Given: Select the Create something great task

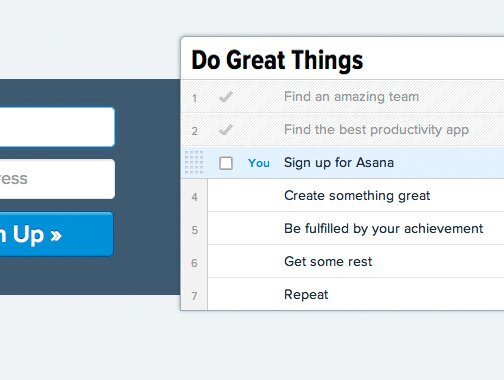Looking at the screenshot, I should [357, 196].
